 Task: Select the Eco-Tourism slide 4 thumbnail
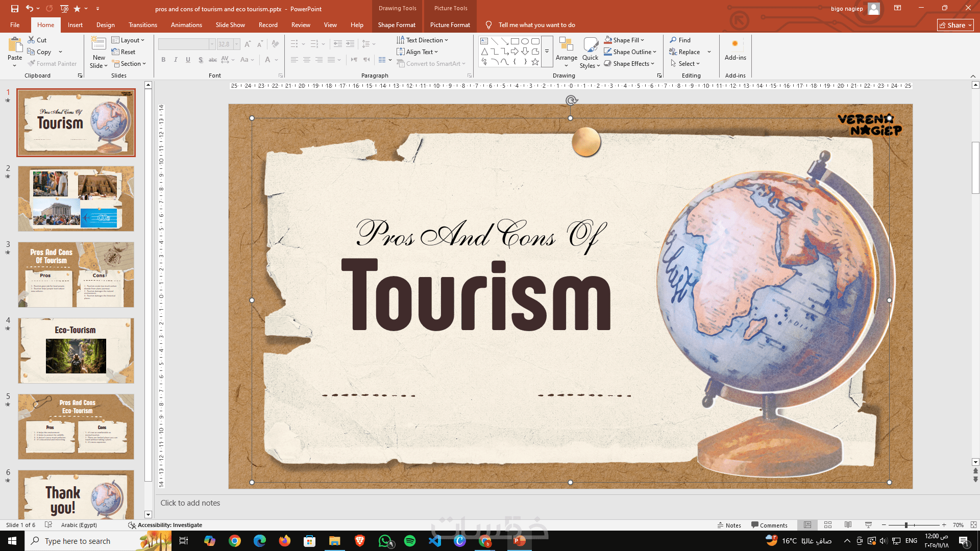tap(76, 350)
